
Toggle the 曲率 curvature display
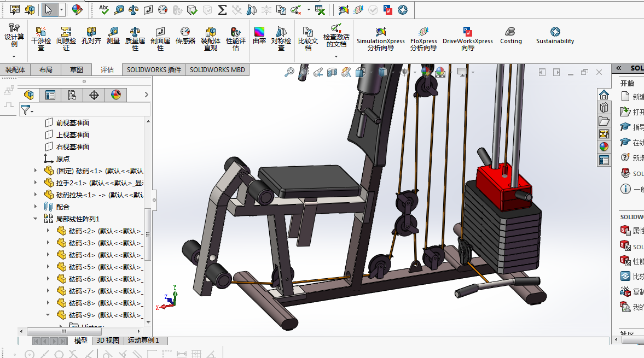259,36
